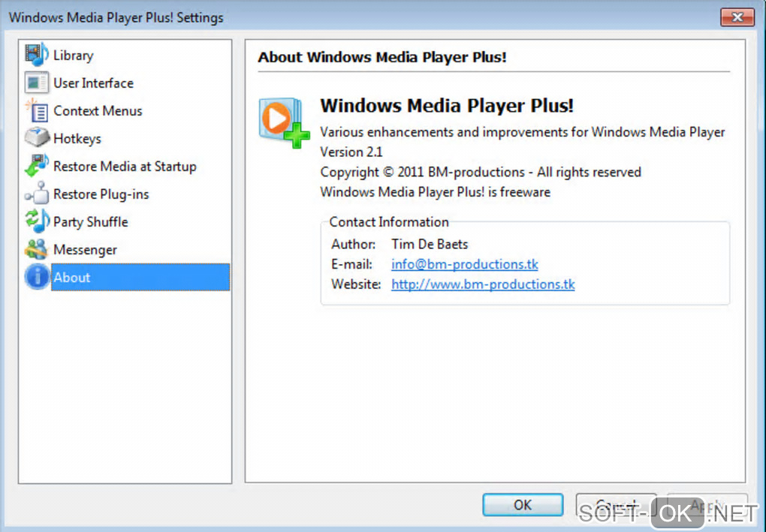766x532 pixels.
Task: Open Restore Media at Startup settings
Action: point(125,167)
